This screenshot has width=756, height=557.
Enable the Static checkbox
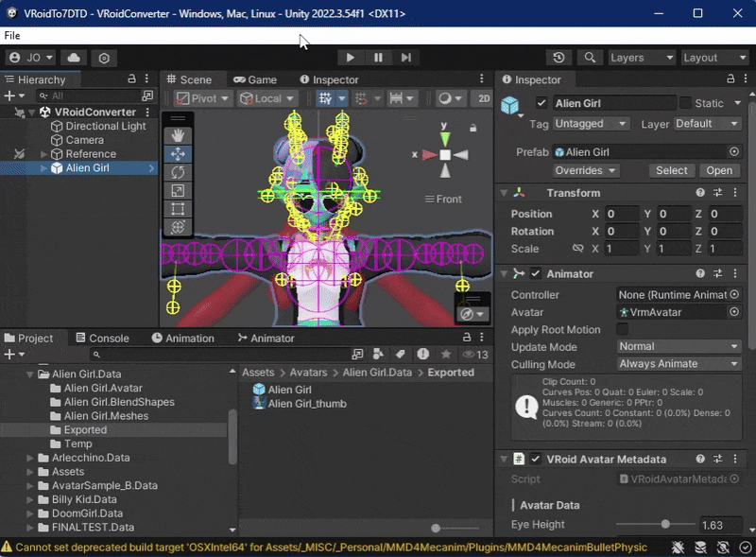[x=685, y=103]
